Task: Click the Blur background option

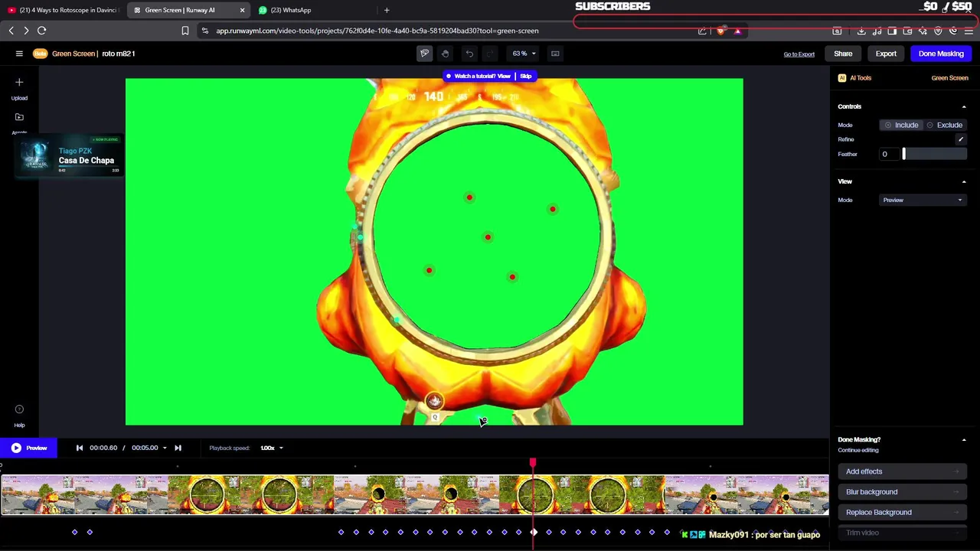Action: click(x=901, y=492)
